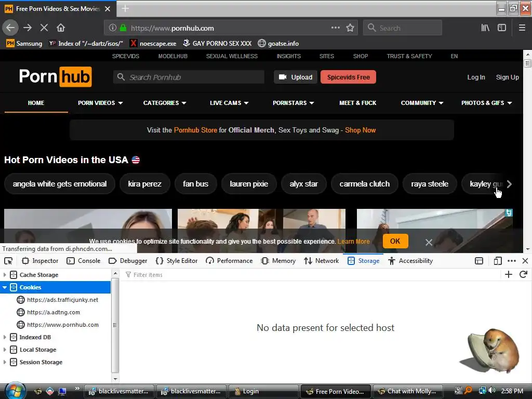Expand the Local Storage tree node
The image size is (532, 399).
(x=5, y=350)
